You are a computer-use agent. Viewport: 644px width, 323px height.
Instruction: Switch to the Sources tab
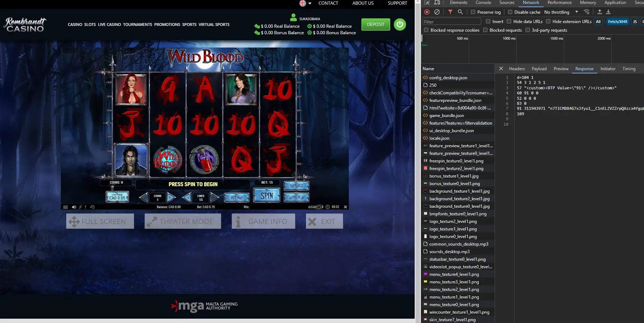click(507, 3)
